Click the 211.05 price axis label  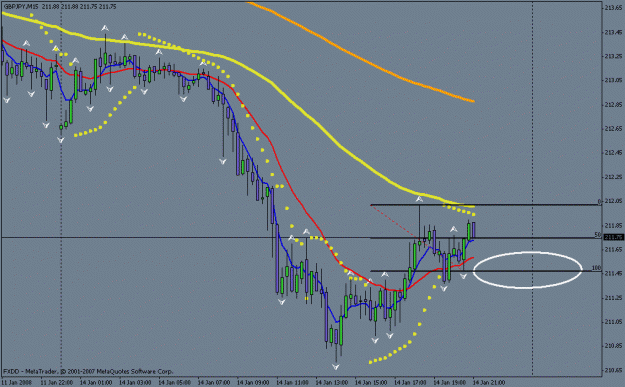point(613,322)
